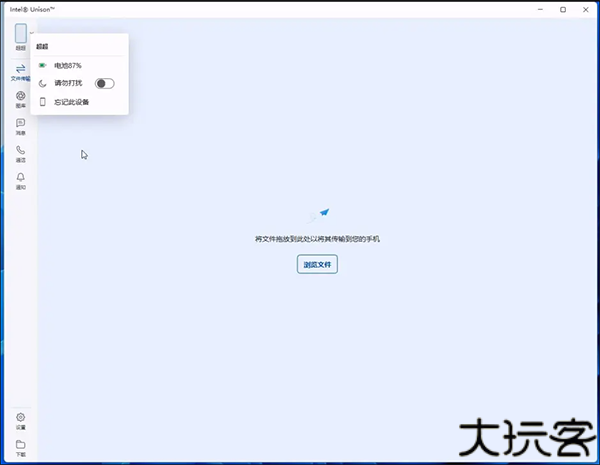The image size is (600, 465).
Task: Open settings via the sidebar gear icon
Action: tap(20, 421)
